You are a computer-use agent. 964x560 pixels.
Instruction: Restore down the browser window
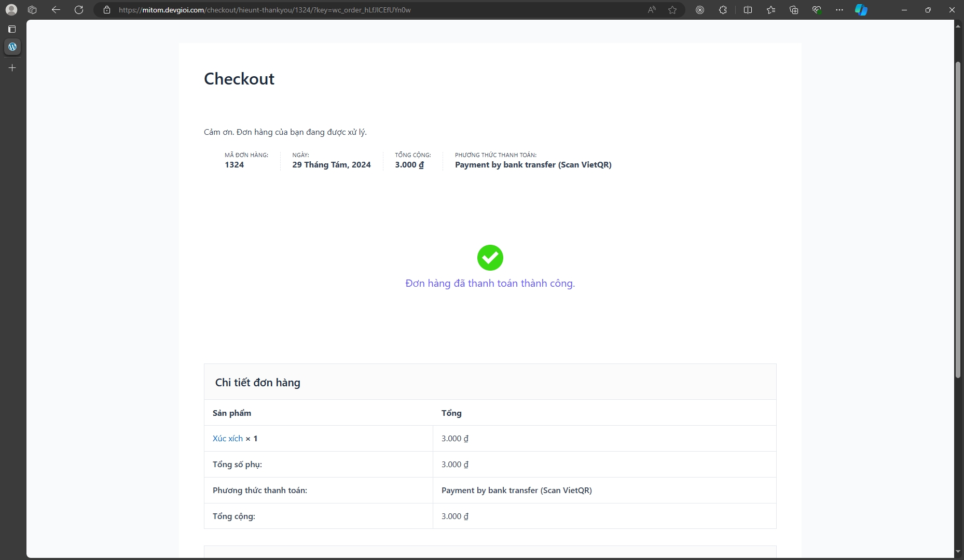(x=928, y=10)
